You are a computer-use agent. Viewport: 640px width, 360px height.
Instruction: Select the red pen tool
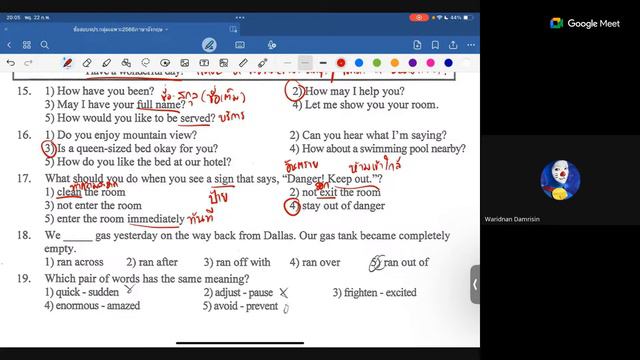pos(67,63)
